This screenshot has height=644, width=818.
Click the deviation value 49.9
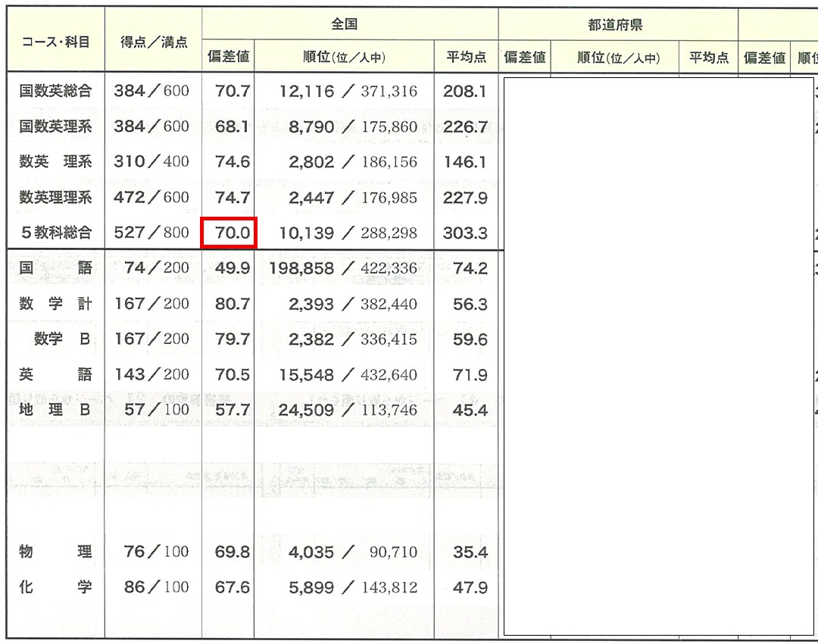[x=233, y=268]
